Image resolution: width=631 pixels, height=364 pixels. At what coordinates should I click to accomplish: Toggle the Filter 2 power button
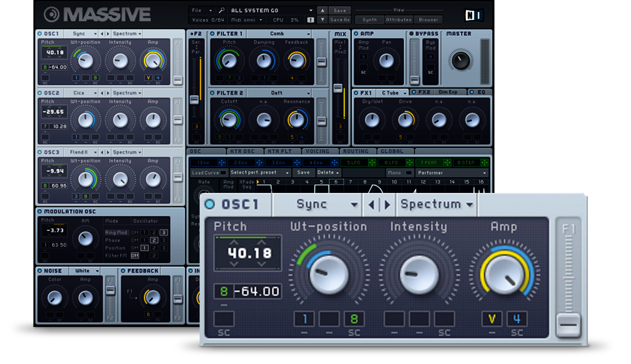coord(212,93)
